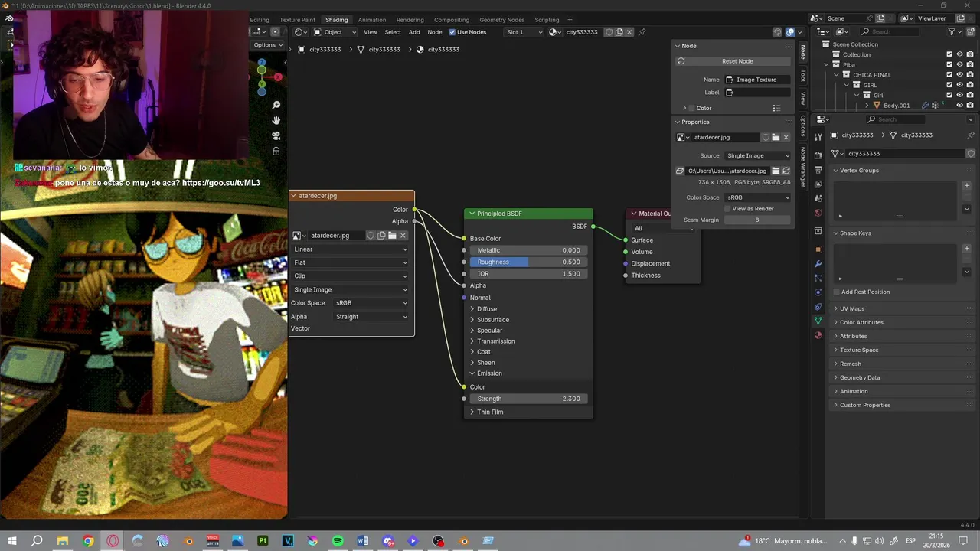Switch to Animation workspace tab
Image resolution: width=980 pixels, height=551 pixels.
[372, 20]
